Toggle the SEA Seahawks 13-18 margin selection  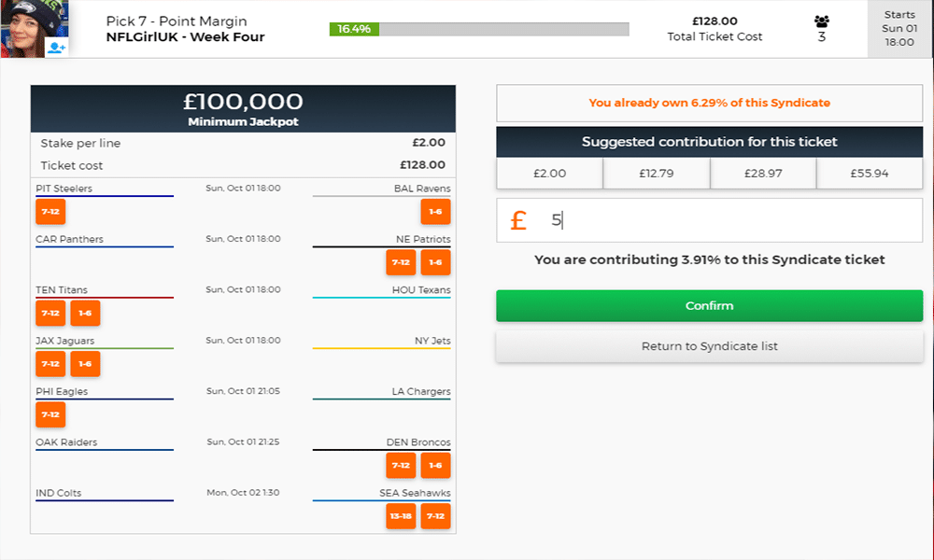(x=401, y=516)
